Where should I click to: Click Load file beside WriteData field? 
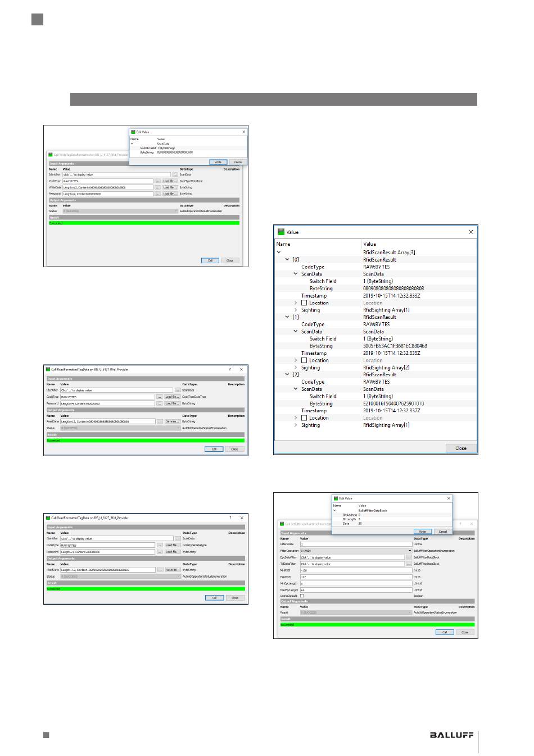170,187
